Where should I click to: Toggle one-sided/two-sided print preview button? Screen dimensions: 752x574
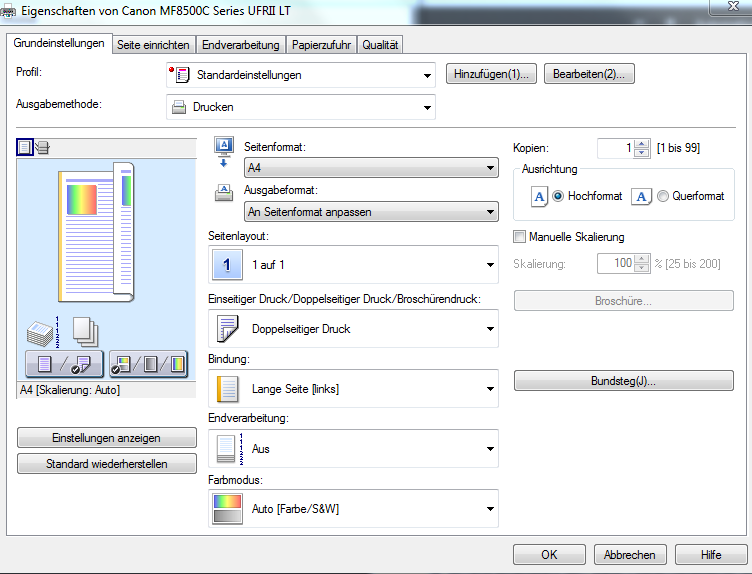[64, 364]
